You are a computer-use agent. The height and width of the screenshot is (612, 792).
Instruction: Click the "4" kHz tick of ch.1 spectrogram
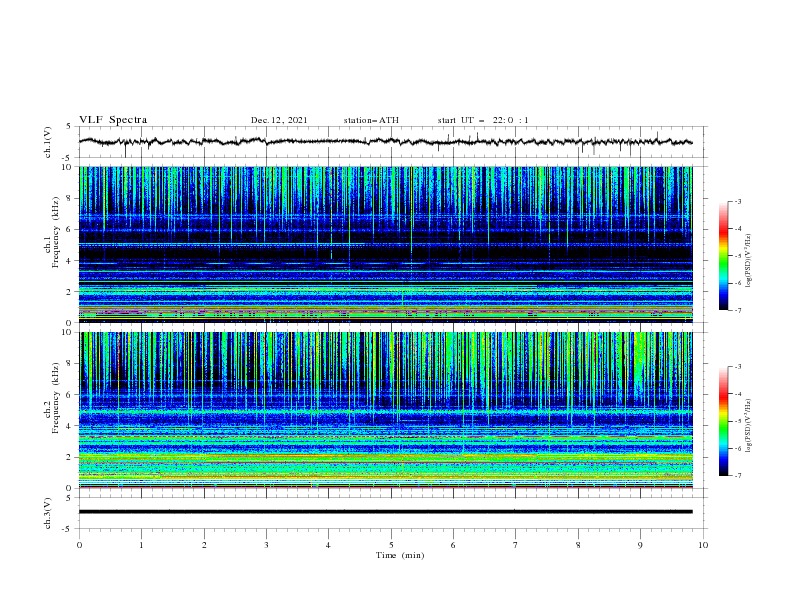(69, 261)
